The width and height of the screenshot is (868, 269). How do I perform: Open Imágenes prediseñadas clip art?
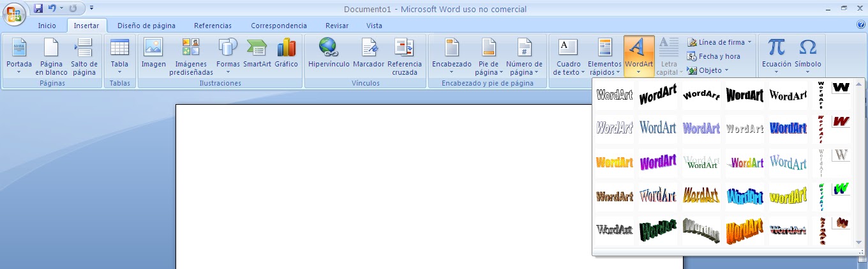click(x=191, y=56)
